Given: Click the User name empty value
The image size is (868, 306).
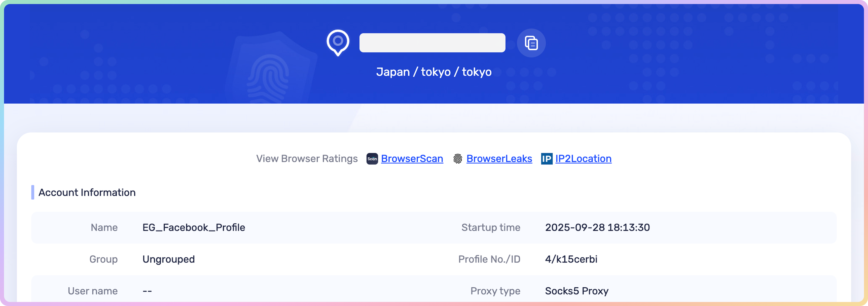Looking at the screenshot, I should 147,291.
